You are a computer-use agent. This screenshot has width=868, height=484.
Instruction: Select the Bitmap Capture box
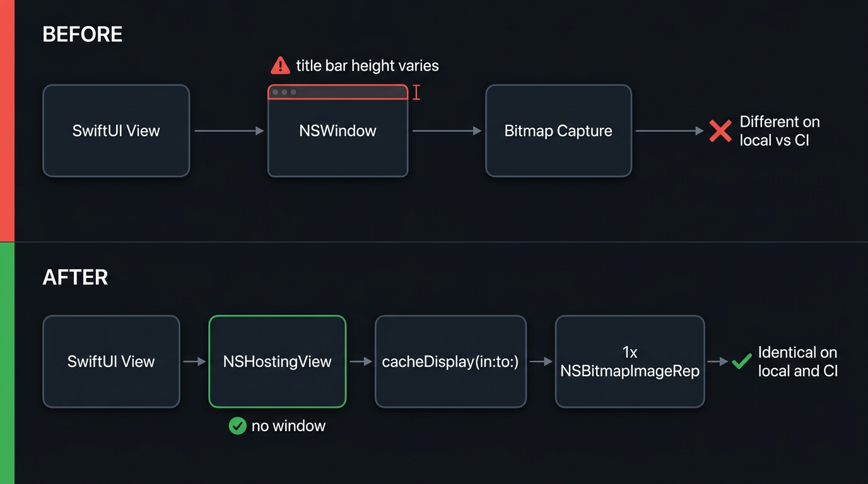pos(558,130)
